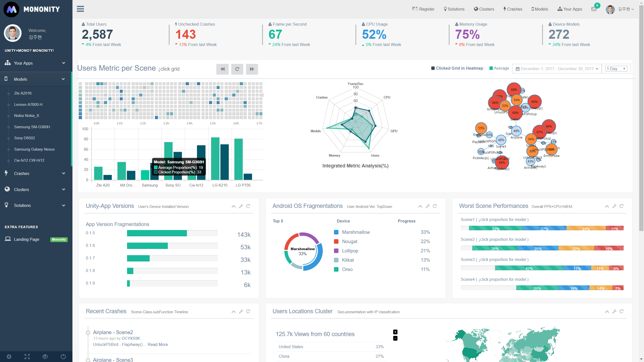Viewport: 644px width, 362px height.
Task: Open the Airplane - Scene2 crash title
Action: click(x=113, y=332)
